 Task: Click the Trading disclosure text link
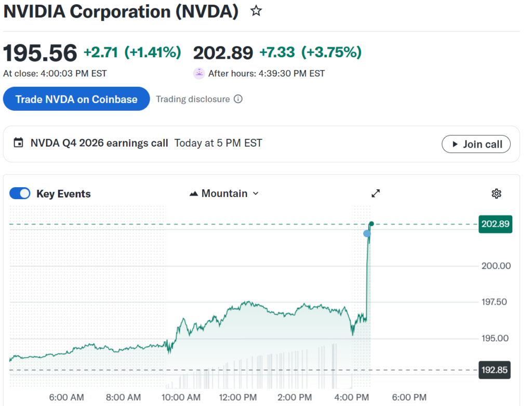click(193, 99)
